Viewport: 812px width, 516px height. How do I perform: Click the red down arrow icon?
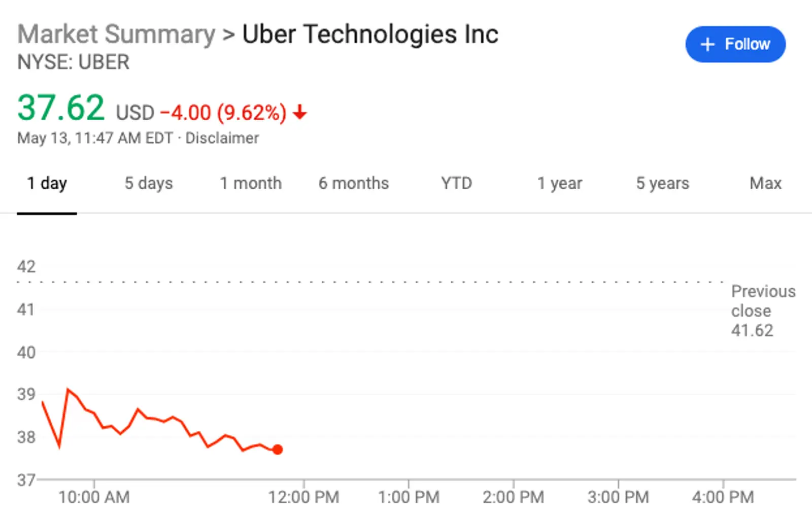300,112
